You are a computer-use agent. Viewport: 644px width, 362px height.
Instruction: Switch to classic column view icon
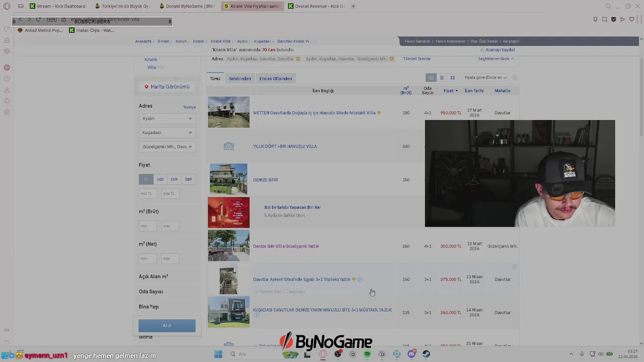coord(431,77)
